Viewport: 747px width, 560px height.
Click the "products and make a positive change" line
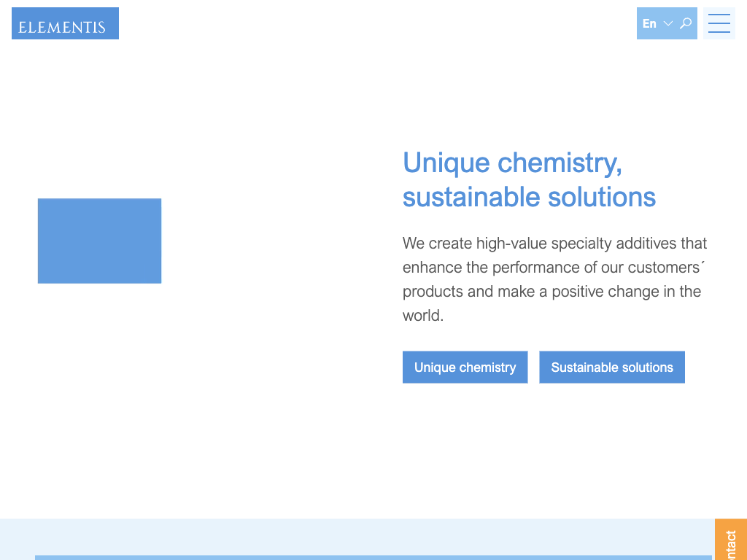[551, 292]
